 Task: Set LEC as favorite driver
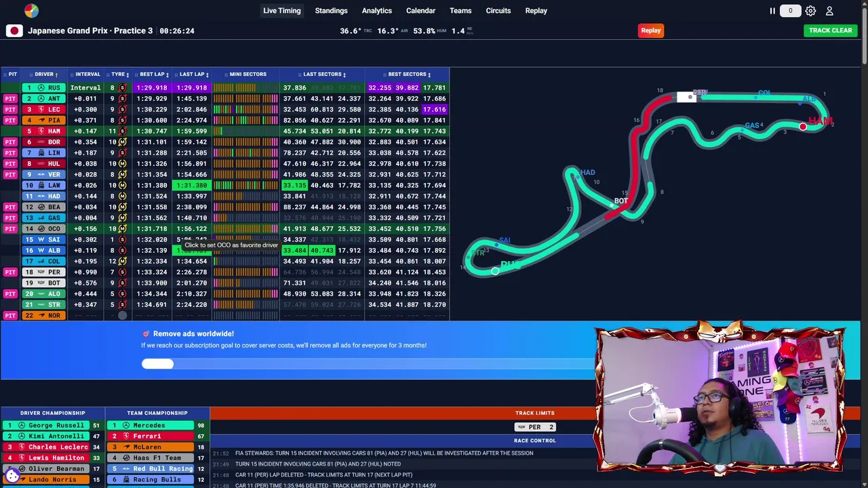click(44, 109)
